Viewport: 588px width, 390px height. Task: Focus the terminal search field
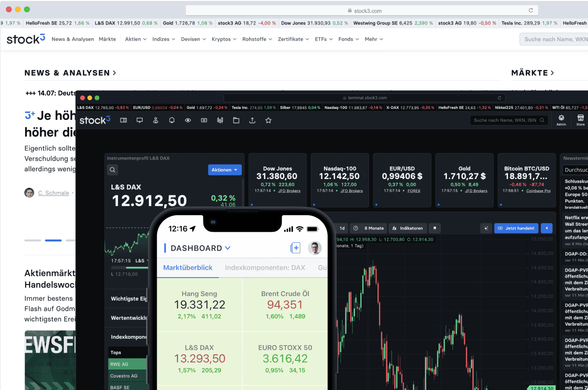[x=509, y=120]
